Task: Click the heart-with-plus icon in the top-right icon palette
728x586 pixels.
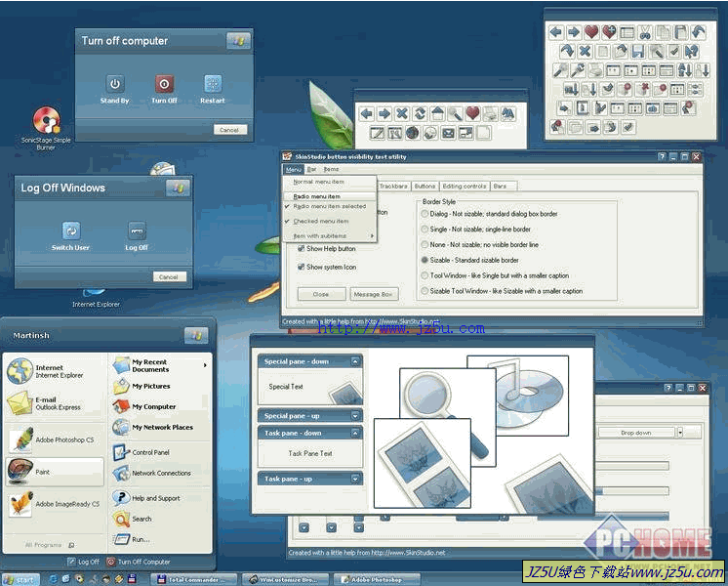Action: (609, 32)
